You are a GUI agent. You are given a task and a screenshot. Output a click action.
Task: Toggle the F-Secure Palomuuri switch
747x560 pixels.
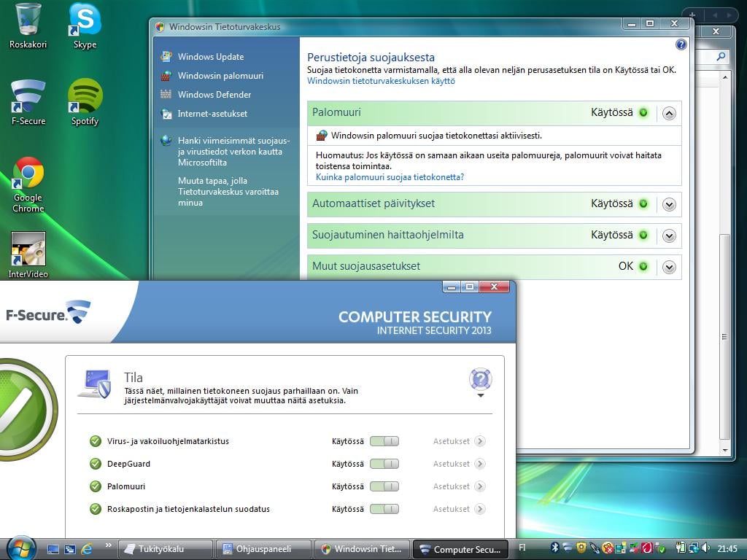(384, 486)
